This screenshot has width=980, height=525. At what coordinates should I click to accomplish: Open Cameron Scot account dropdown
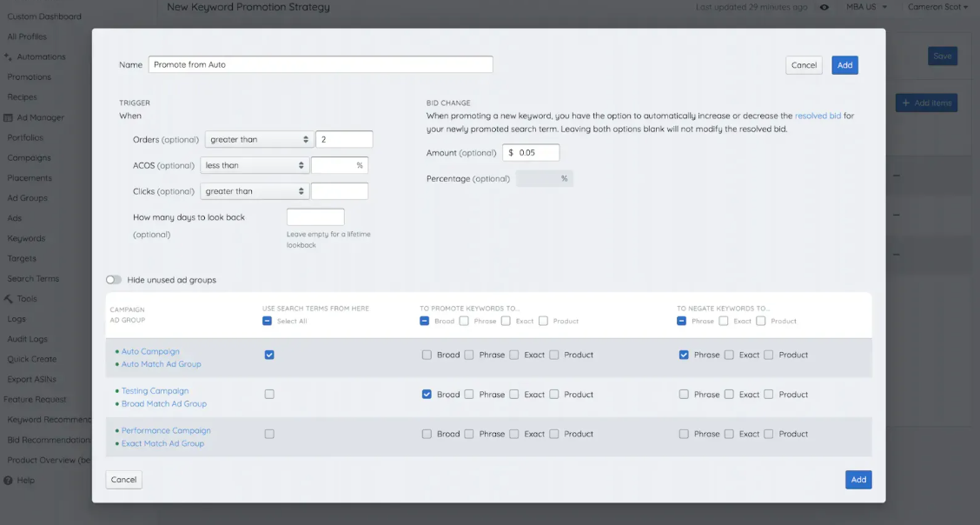tap(937, 7)
